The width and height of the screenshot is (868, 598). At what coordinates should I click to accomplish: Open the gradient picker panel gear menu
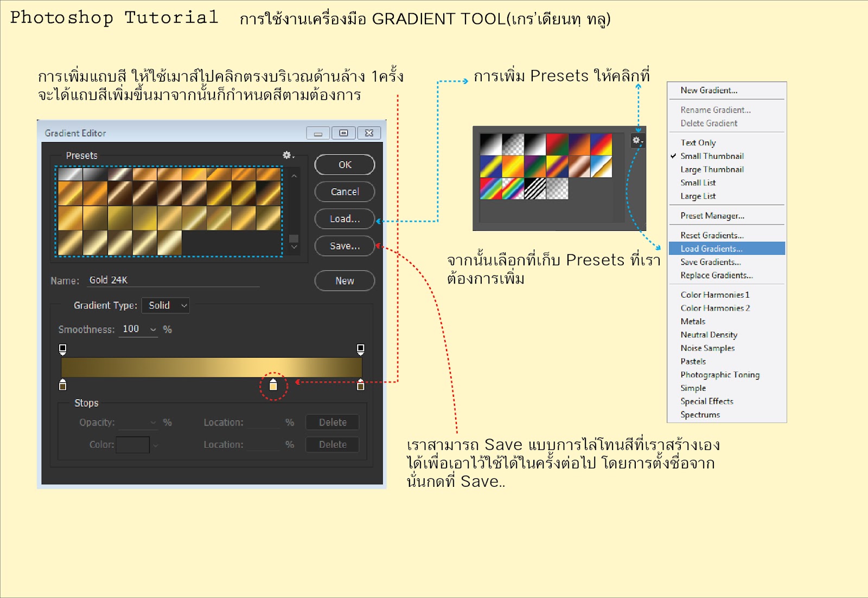coord(636,140)
